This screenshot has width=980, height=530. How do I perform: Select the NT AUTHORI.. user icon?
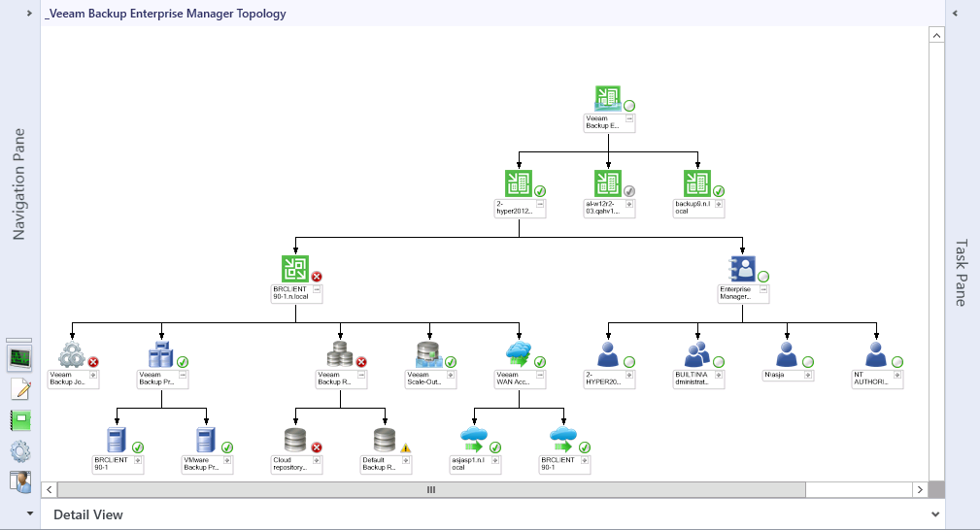coord(876,355)
